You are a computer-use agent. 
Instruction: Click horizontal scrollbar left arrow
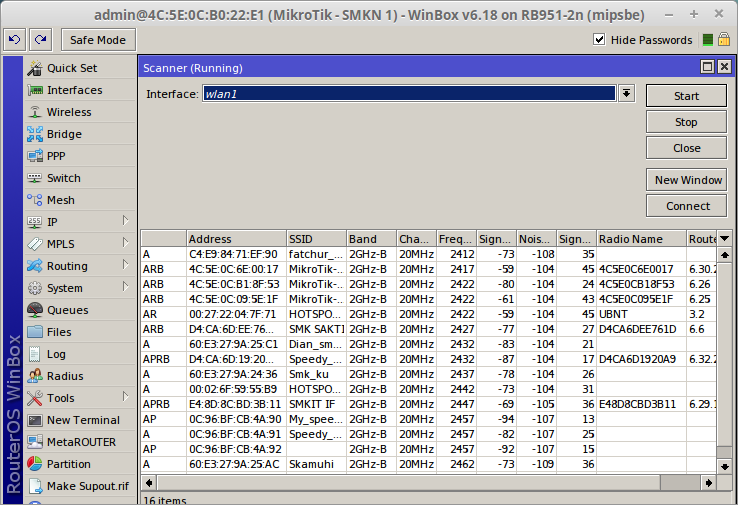(149, 482)
